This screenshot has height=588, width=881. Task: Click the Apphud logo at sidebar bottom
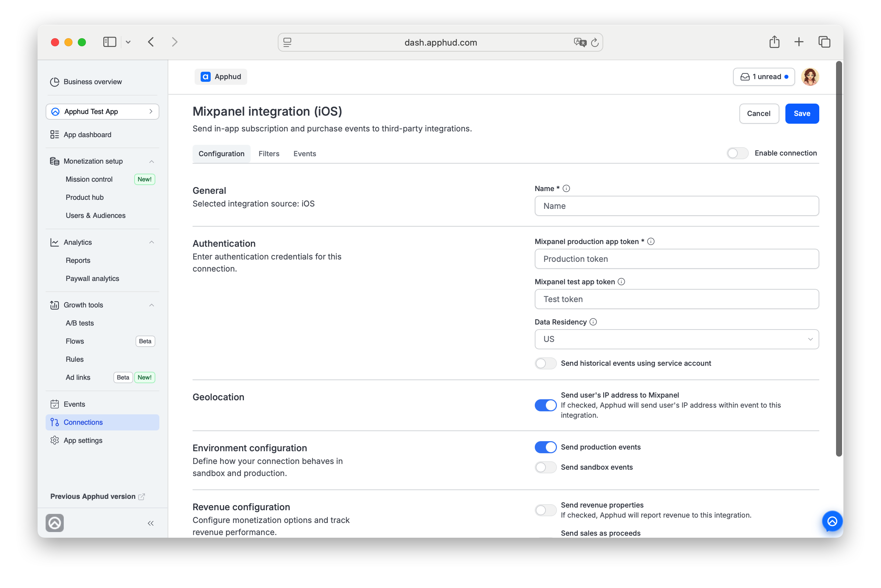pyautogui.click(x=55, y=523)
